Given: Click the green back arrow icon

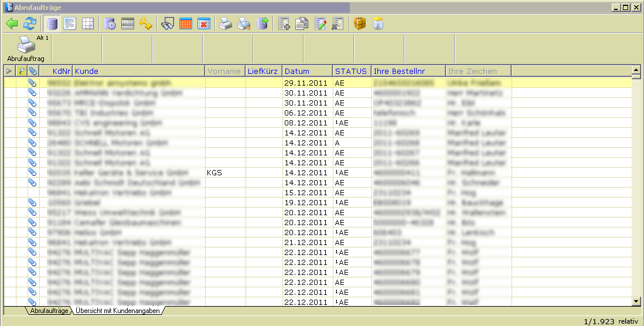Looking at the screenshot, I should point(12,23).
